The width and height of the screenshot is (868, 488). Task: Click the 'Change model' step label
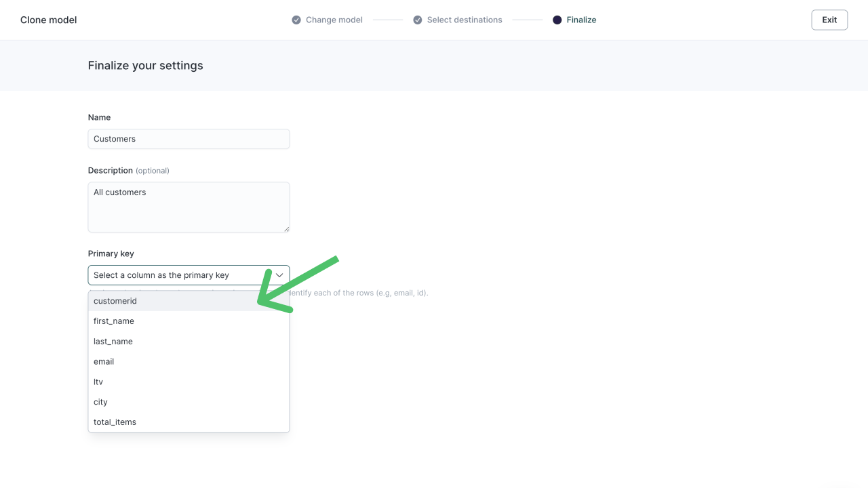(332, 20)
